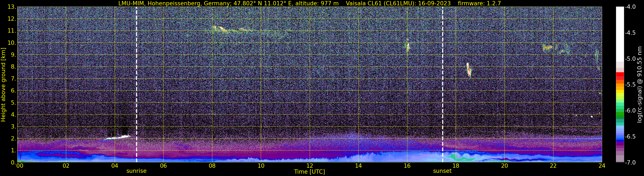This screenshot has width=644, height=176.
Task: Click the height tick label '13.'
Action: pyautogui.click(x=12, y=7)
